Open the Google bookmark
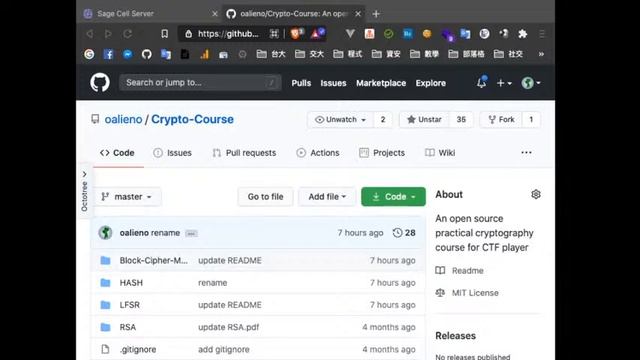This screenshot has height=360, width=640. (x=89, y=54)
